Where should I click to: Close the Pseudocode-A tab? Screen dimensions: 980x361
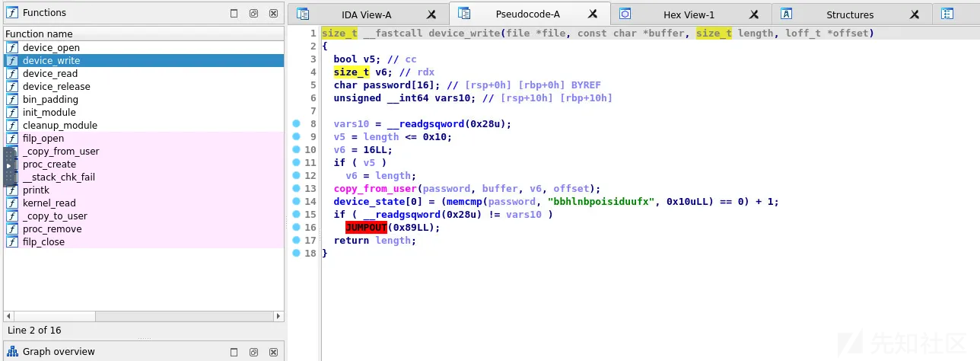tap(593, 14)
